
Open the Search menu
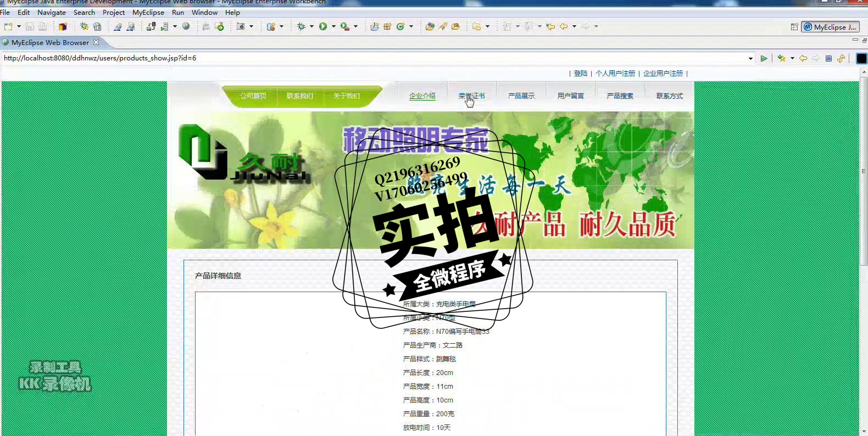pyautogui.click(x=84, y=12)
